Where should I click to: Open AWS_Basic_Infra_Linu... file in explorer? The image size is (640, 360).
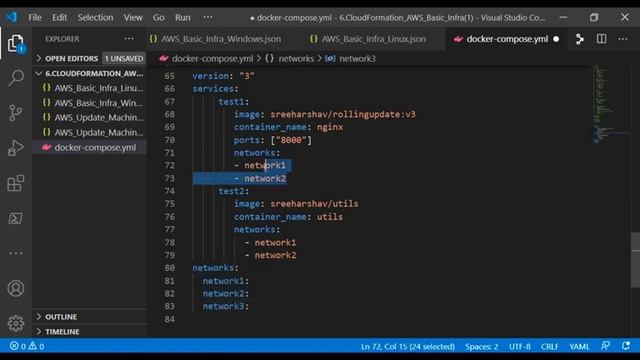click(98, 88)
